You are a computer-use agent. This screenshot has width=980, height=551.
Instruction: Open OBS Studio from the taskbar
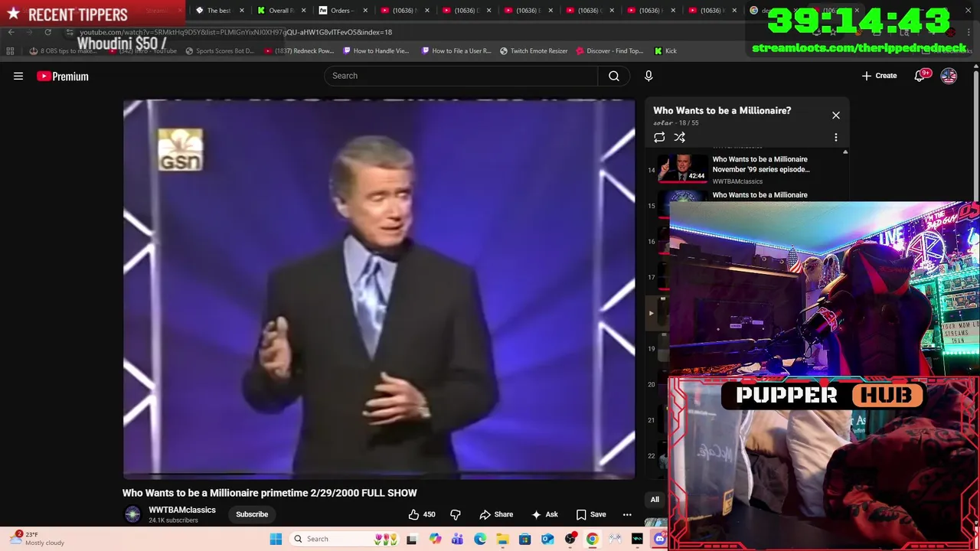coord(570,540)
